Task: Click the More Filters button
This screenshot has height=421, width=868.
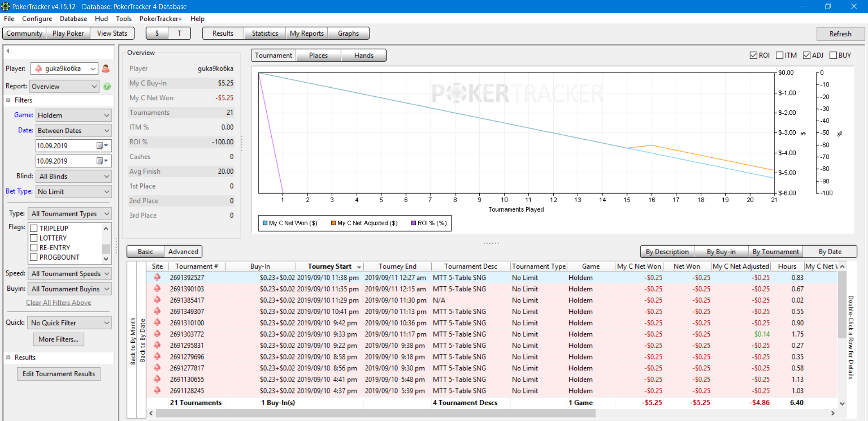Action: (59, 339)
